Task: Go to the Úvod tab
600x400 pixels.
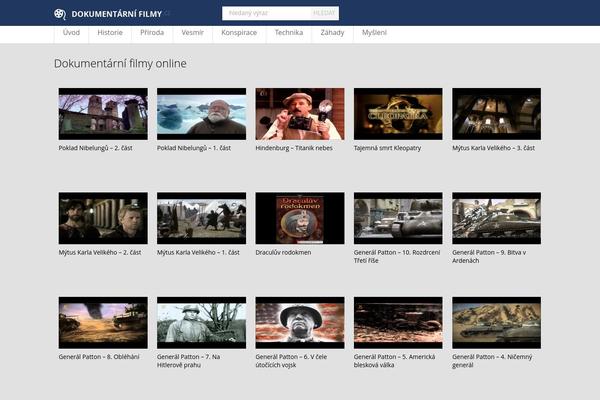Action: click(x=71, y=33)
